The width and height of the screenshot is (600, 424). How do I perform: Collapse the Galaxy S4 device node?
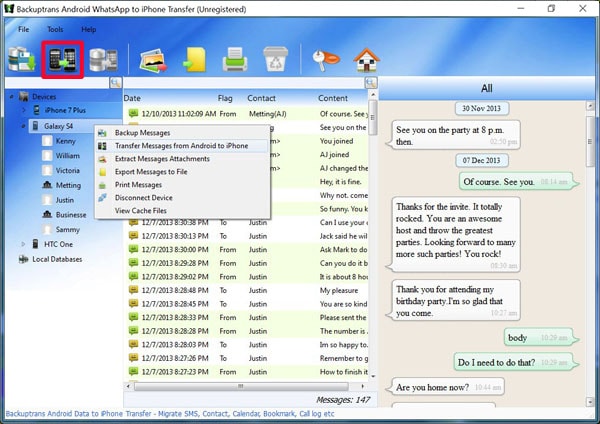click(x=24, y=127)
